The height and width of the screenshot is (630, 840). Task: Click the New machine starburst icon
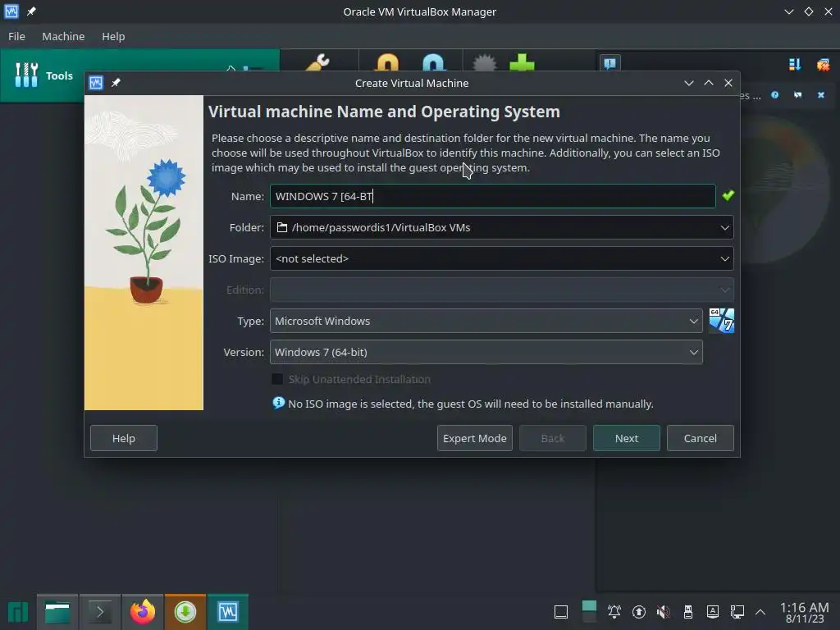click(485, 62)
